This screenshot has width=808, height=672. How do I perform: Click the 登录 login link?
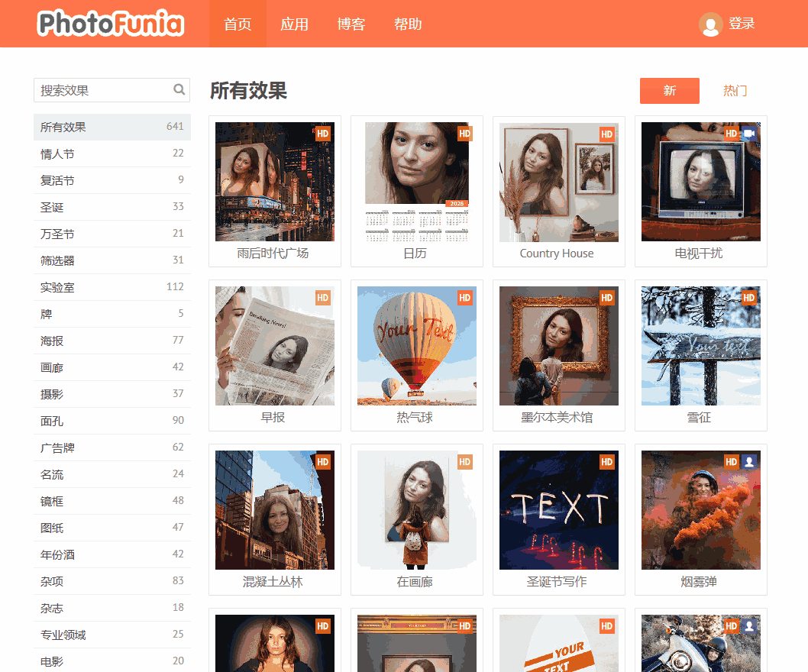pos(742,24)
